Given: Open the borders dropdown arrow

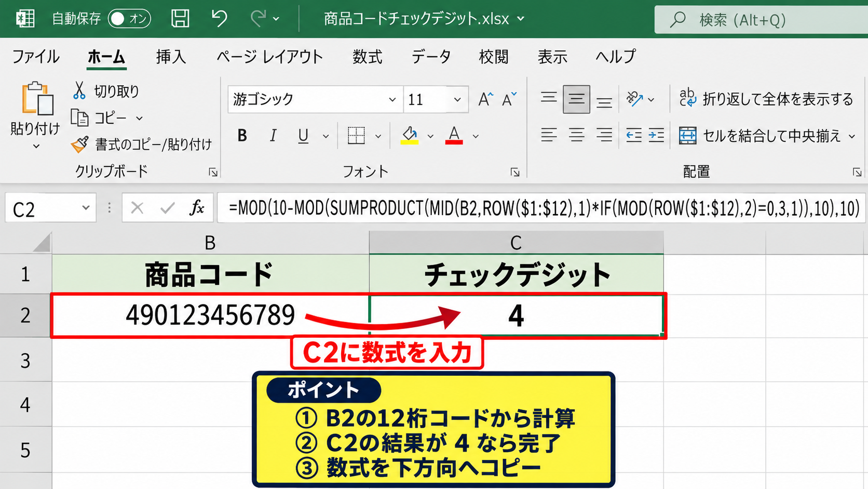Looking at the screenshot, I should click(x=378, y=136).
